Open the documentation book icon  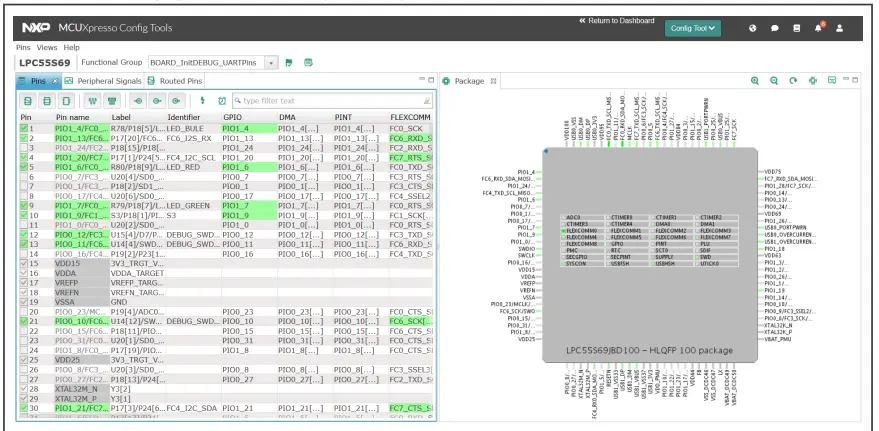tap(797, 28)
